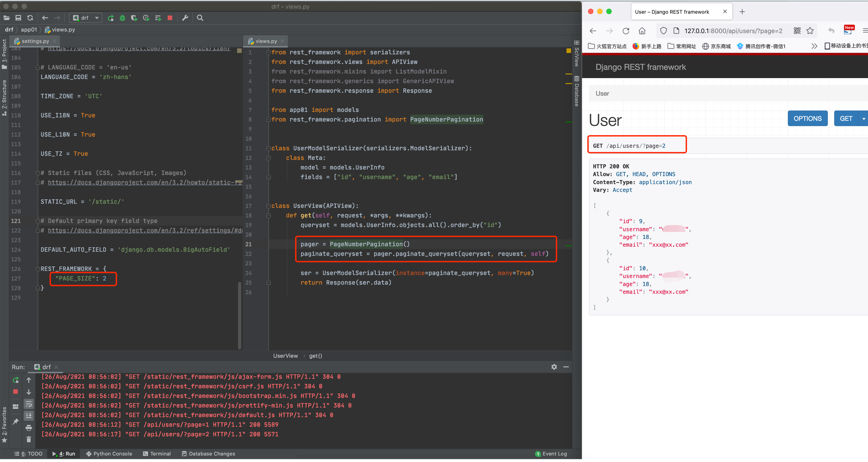Image resolution: width=868 pixels, height=462 pixels.
Task: Toggle scroll-to-end in Run console
Action: point(29,416)
